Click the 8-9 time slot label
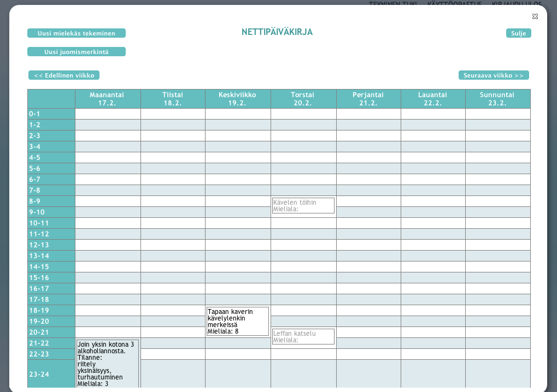 51,201
